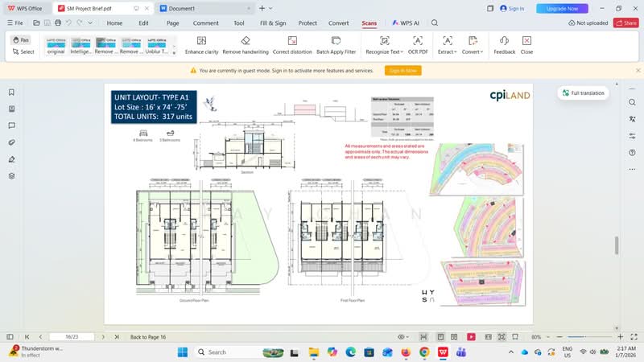Run OCR PDF on the document
The image size is (644, 362).
coord(418,45)
